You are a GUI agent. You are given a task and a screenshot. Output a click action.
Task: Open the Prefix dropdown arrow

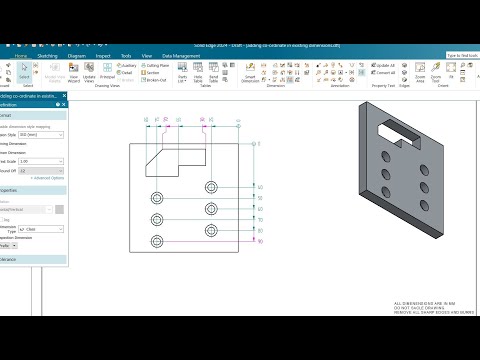[15, 246]
